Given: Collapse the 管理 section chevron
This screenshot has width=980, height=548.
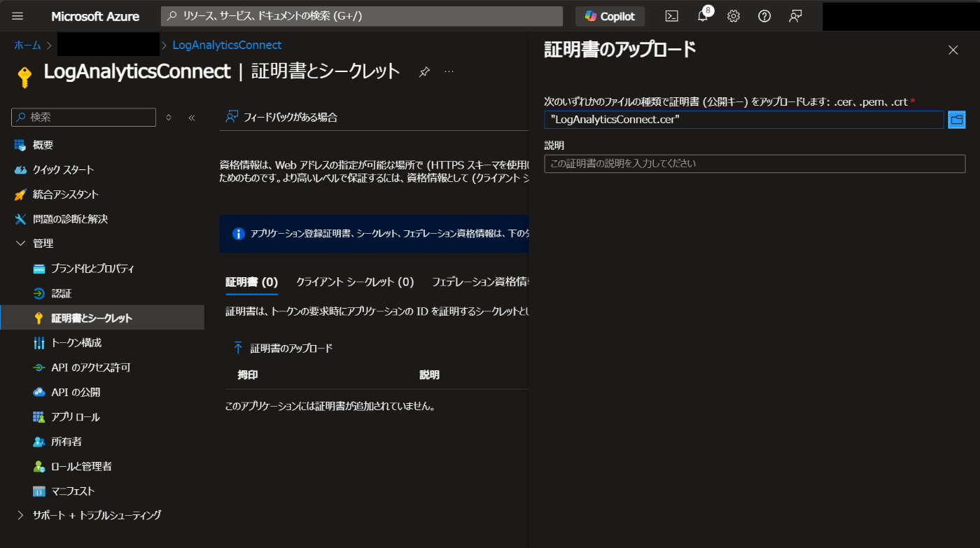Looking at the screenshot, I should [20, 243].
